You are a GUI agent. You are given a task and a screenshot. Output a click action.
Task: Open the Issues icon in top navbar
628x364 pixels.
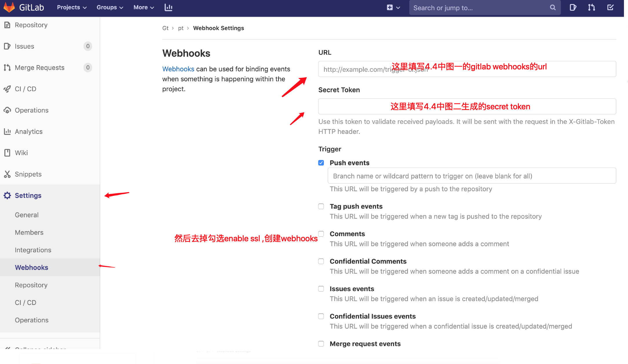point(573,8)
